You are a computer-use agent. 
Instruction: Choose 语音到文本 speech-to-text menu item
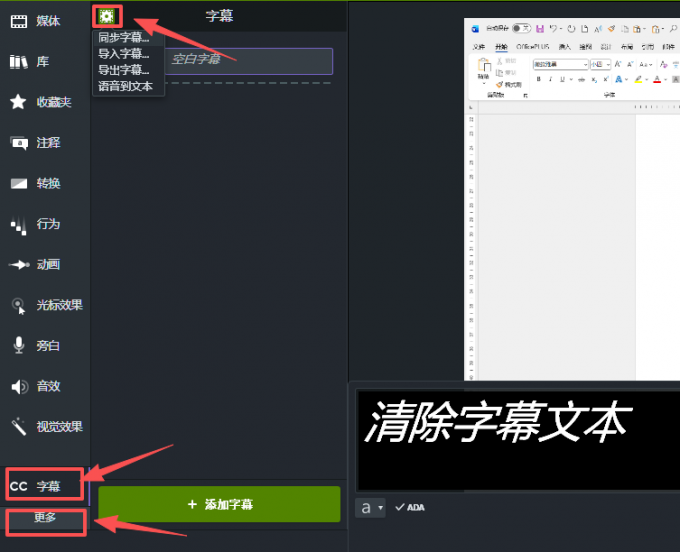point(128,86)
